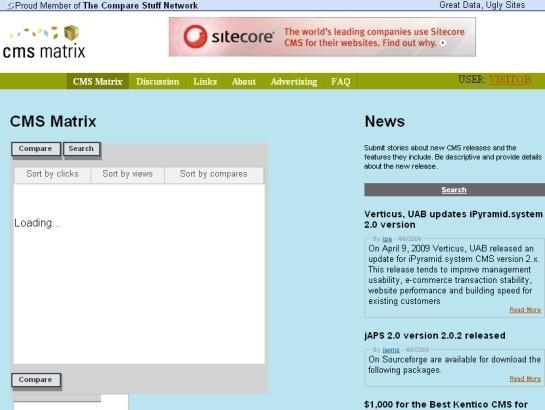Click the top Compare button
The height and width of the screenshot is (410, 545).
36,149
